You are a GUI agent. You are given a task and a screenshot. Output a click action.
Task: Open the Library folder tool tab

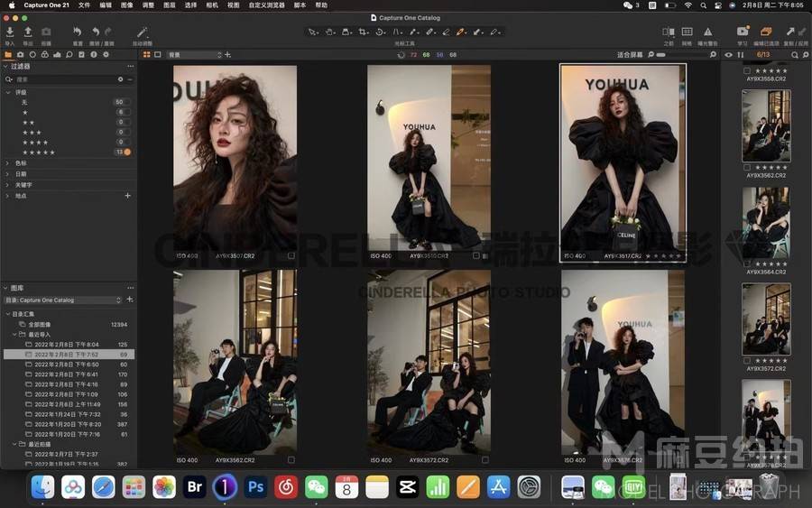click(8, 54)
